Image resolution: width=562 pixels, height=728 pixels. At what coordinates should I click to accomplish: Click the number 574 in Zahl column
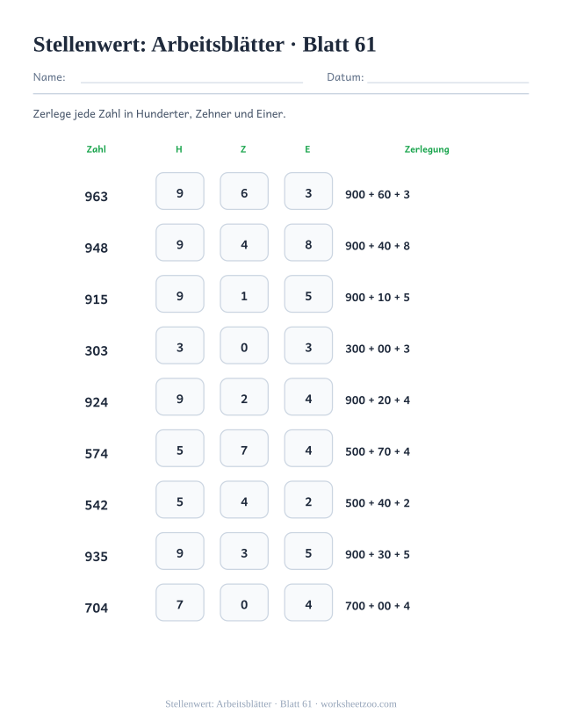(96, 454)
